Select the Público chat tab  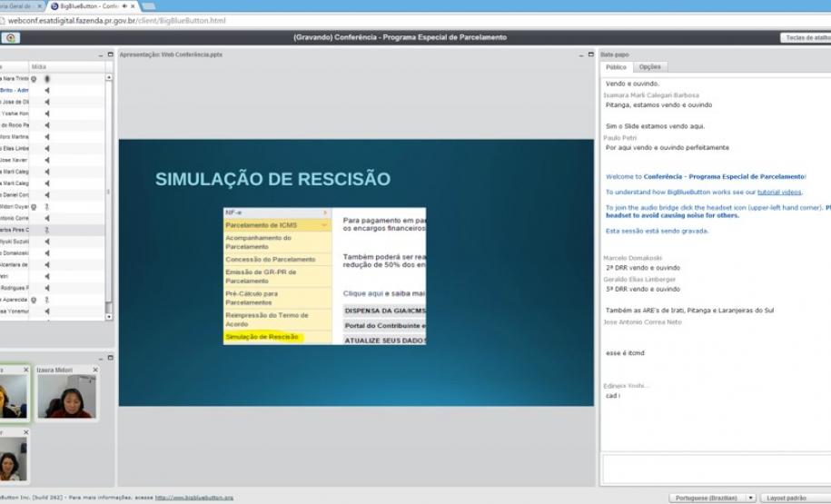[616, 67]
